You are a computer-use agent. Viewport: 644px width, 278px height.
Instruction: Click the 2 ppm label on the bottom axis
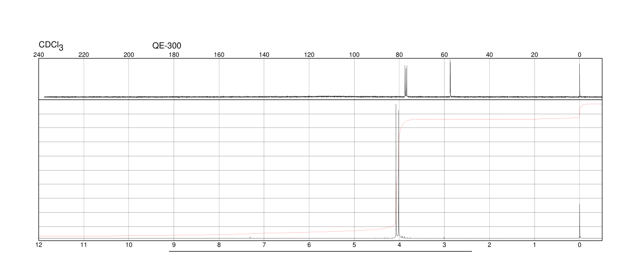click(489, 245)
